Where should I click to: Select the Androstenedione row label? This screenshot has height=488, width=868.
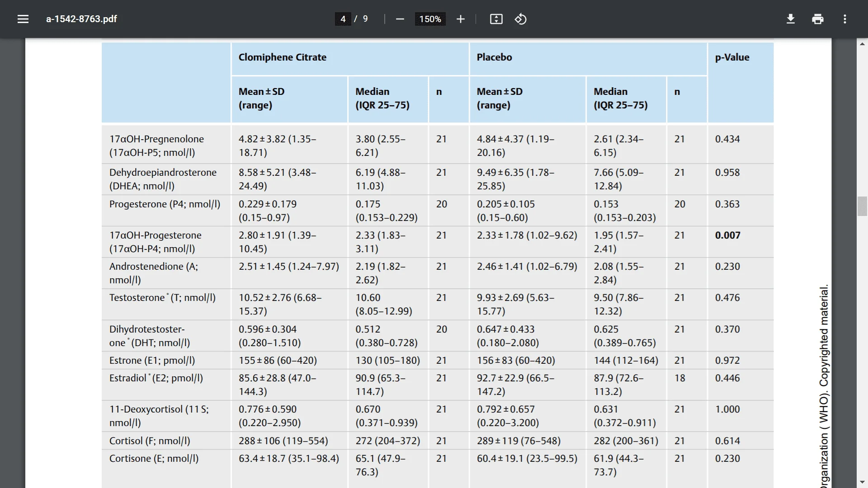pyautogui.click(x=154, y=273)
